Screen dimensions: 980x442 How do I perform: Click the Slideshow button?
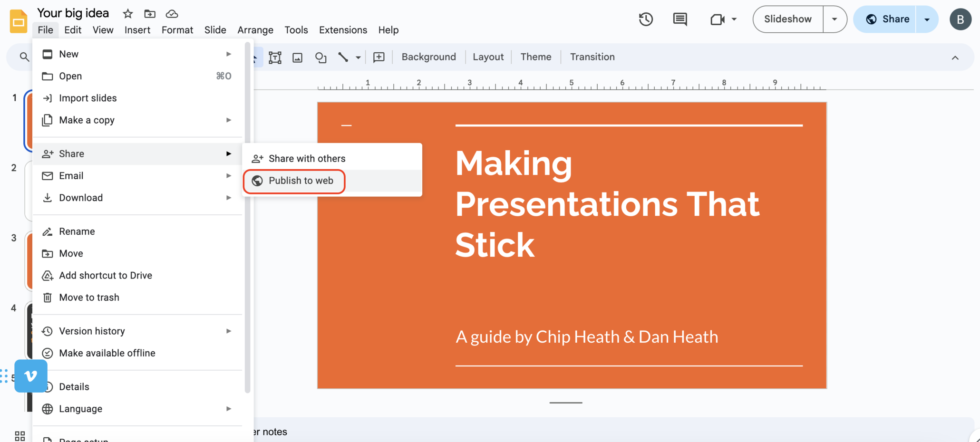coord(788,19)
